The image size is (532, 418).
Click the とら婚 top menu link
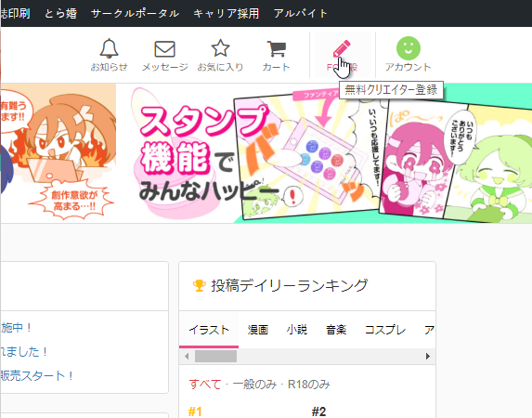[x=60, y=13]
